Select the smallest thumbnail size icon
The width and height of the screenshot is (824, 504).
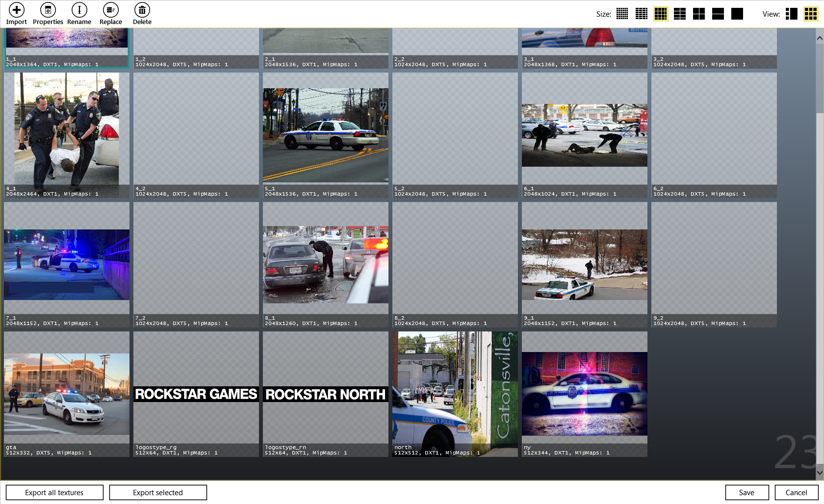pos(622,14)
